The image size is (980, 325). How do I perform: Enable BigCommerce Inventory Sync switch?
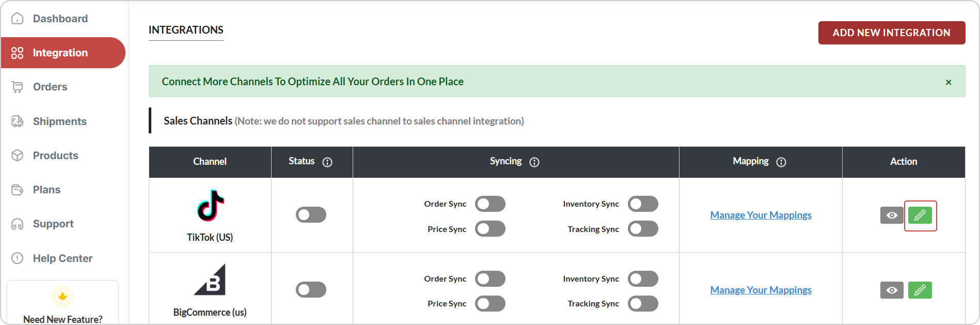tap(643, 279)
